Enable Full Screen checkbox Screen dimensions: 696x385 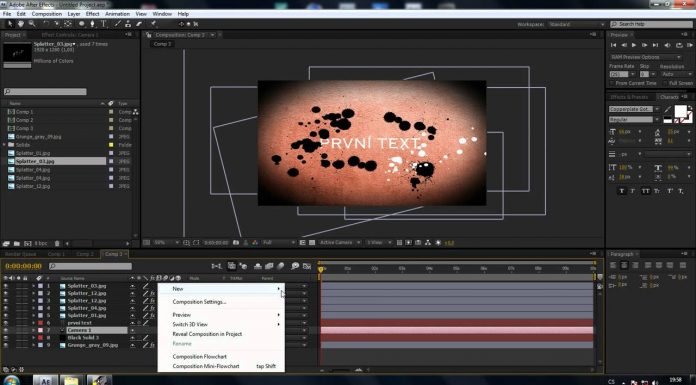pos(665,83)
